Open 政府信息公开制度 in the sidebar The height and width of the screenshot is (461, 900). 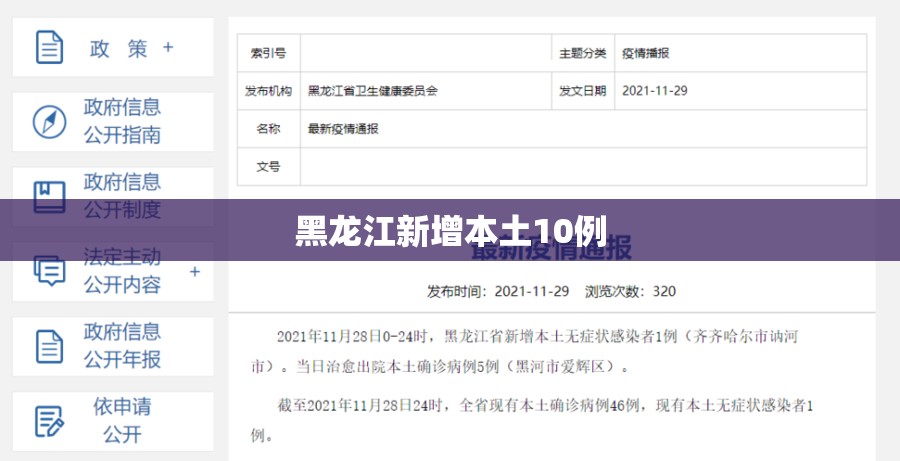point(113,197)
